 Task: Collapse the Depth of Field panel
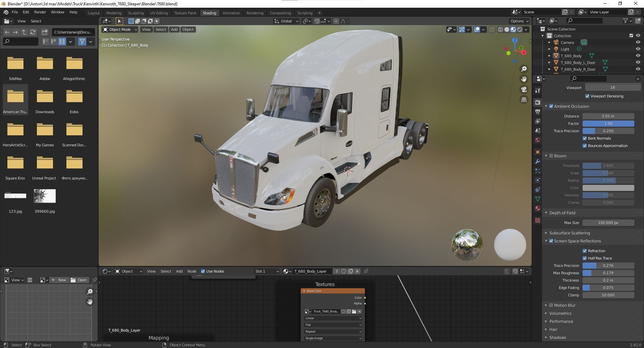tap(546, 213)
